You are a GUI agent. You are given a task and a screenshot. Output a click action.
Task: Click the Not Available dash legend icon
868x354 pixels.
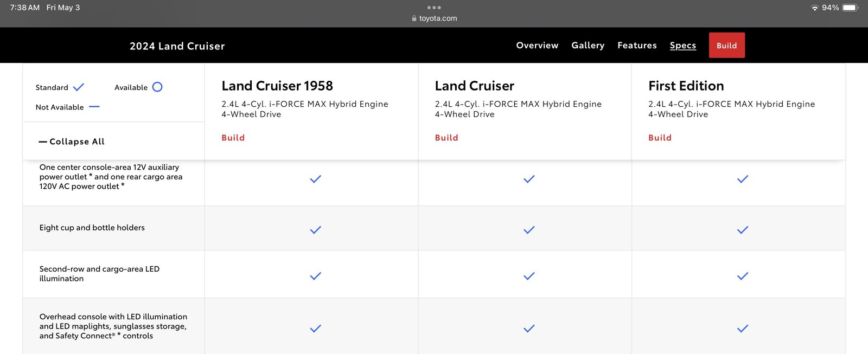click(94, 107)
